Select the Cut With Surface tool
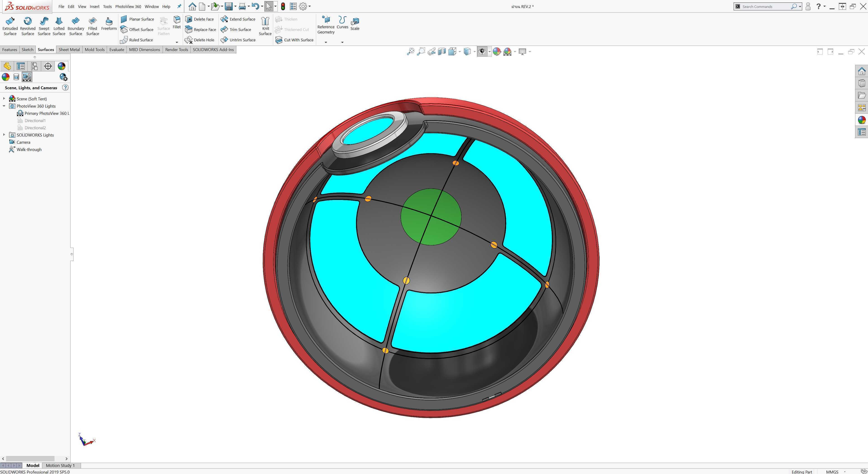This screenshot has height=474, width=868. (x=294, y=40)
